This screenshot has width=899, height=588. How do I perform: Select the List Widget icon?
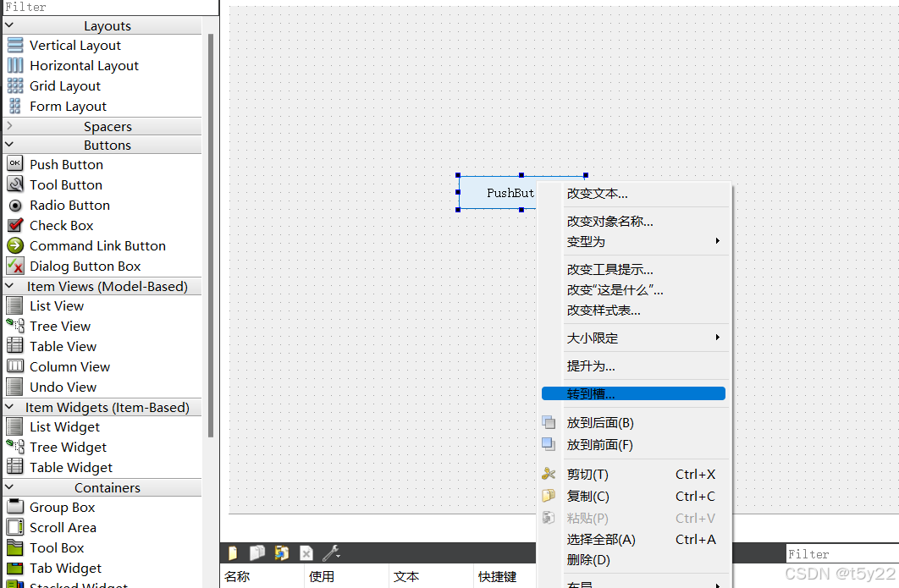pos(15,426)
